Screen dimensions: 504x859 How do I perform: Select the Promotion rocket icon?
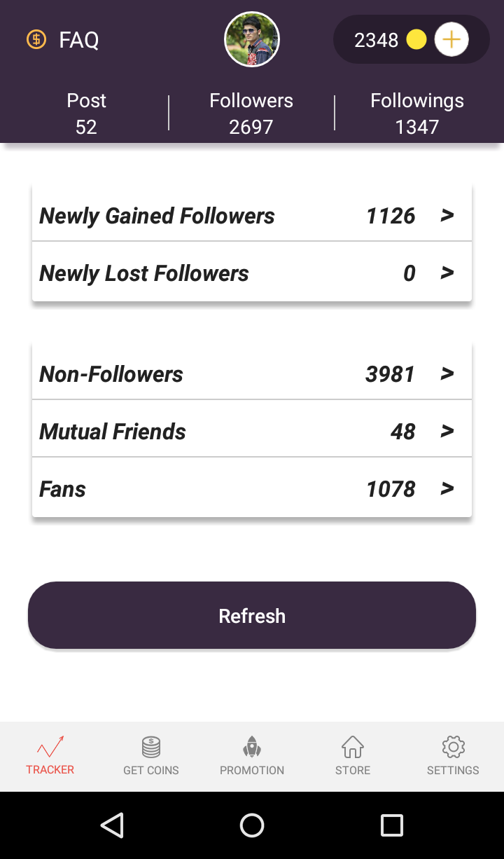(x=252, y=747)
